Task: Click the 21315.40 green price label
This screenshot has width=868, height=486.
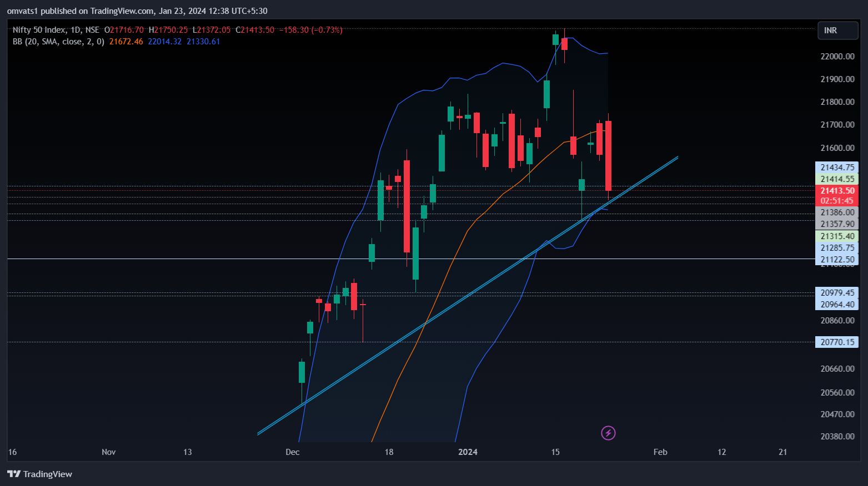Action: [837, 236]
